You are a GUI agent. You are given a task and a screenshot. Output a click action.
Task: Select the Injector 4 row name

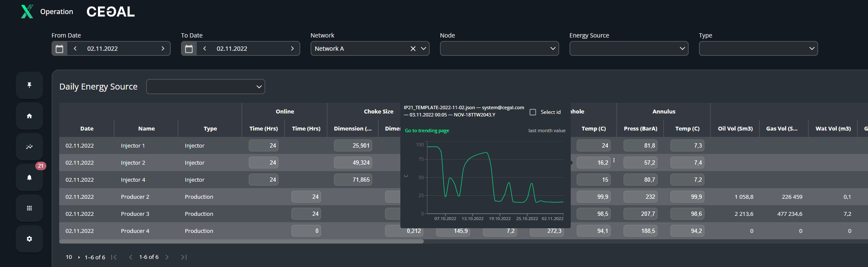pyautogui.click(x=133, y=180)
